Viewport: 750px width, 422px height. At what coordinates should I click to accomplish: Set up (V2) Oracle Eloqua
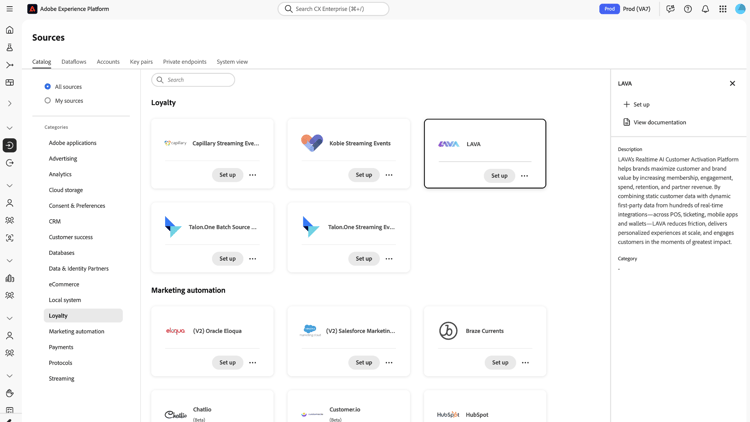click(x=227, y=363)
